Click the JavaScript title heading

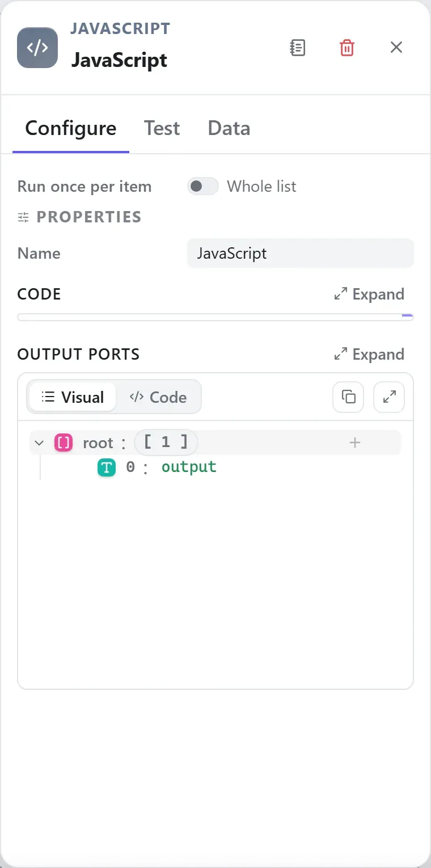[x=119, y=60]
